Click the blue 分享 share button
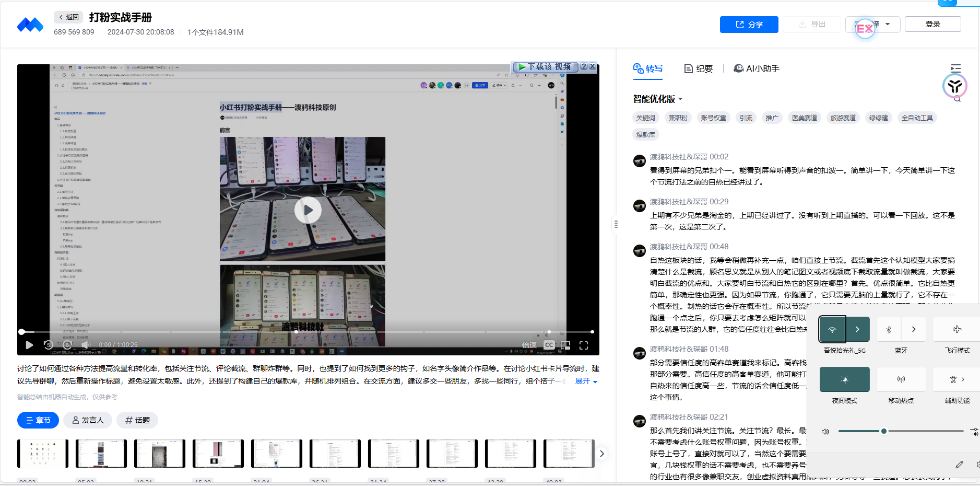Viewport: 980px width, 486px height. [x=749, y=25]
